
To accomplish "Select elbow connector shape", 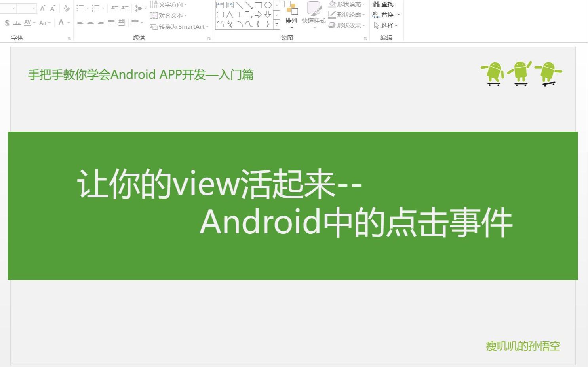I will point(239,15).
